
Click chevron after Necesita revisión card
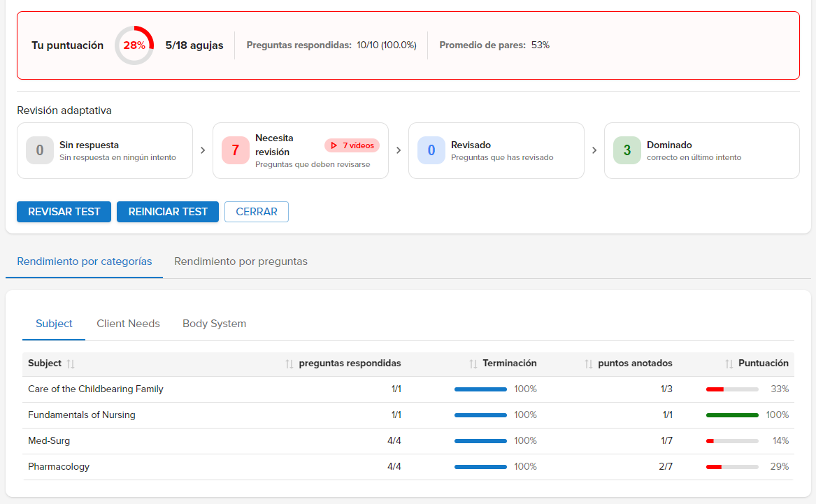[399, 150]
